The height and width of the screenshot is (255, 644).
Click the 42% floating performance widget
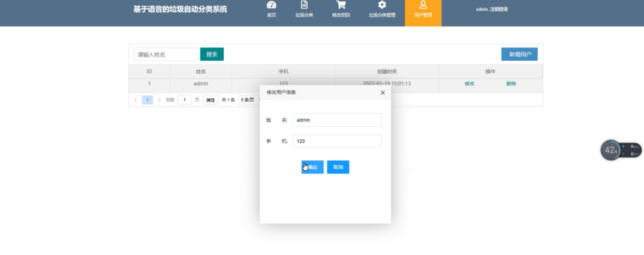(x=611, y=150)
